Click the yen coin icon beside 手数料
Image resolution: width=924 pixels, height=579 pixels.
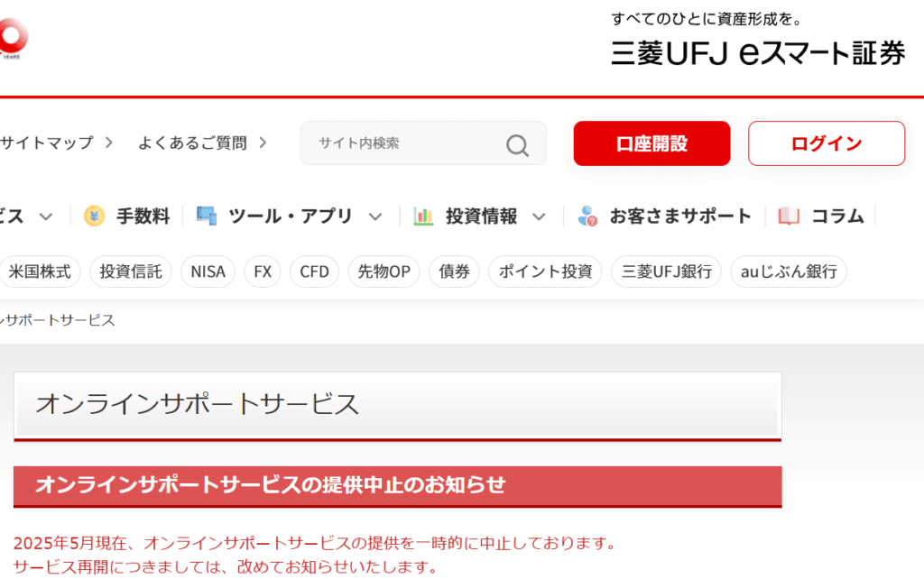tap(94, 216)
